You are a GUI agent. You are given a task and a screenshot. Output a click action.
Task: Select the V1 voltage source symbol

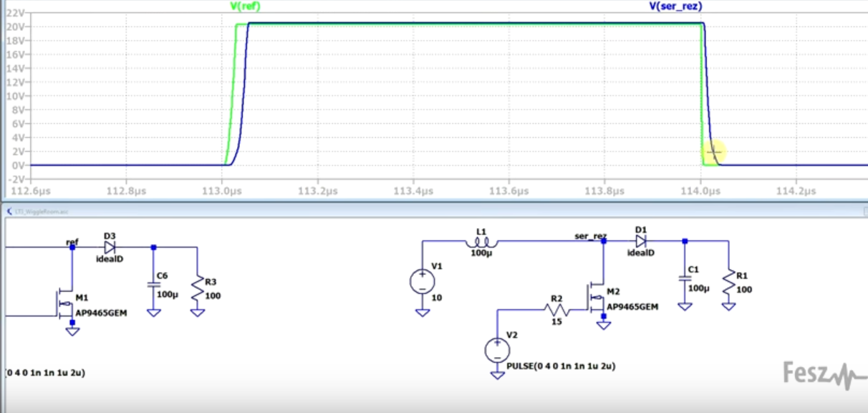click(422, 281)
